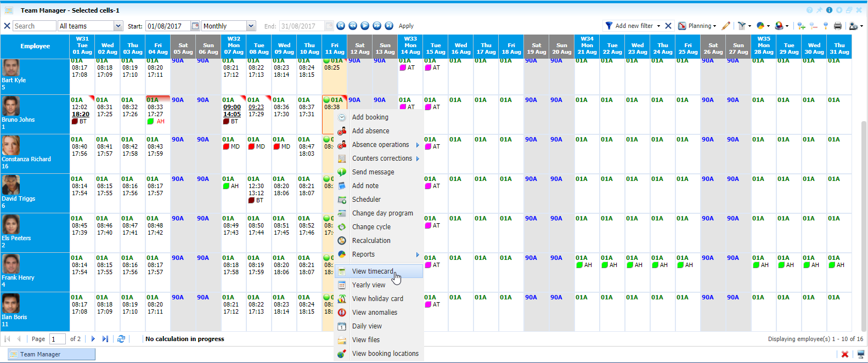Expand the Monthly period dropdown
Viewport: 868px width, 363px height.
[x=251, y=26]
